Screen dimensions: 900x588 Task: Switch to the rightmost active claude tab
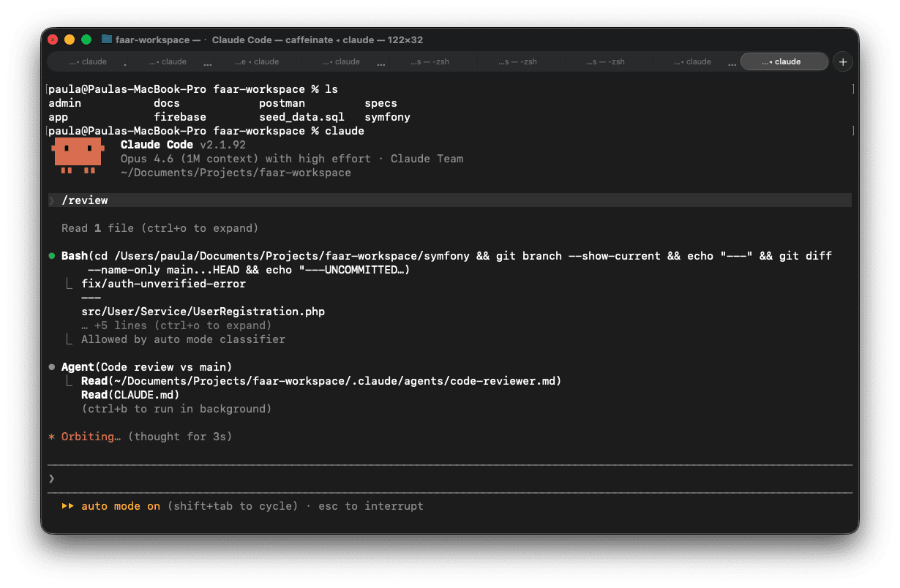tap(784, 61)
